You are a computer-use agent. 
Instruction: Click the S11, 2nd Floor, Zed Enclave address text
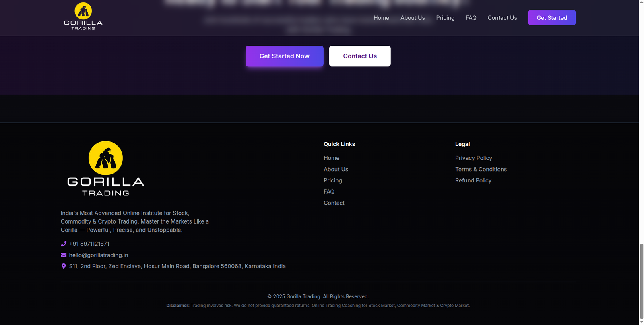(178, 266)
